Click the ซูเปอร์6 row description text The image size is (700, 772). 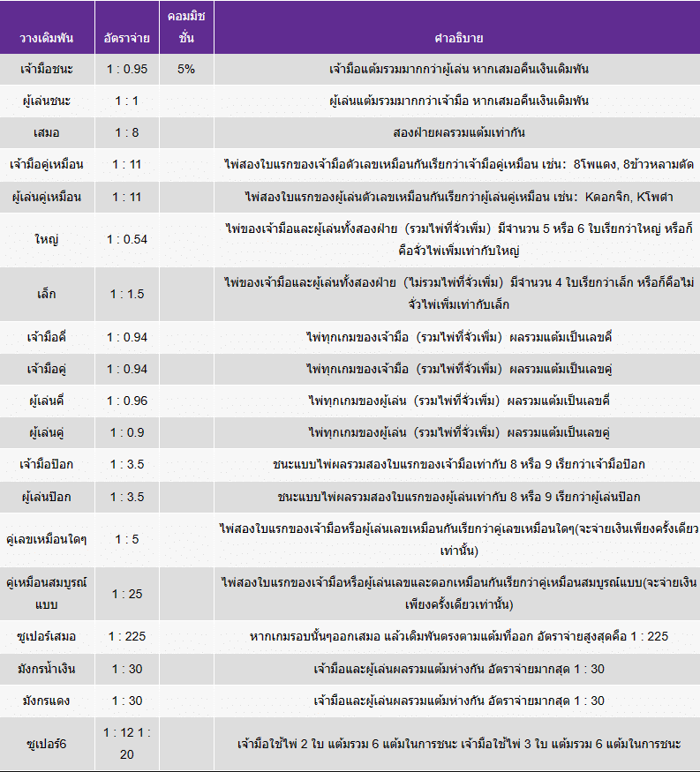[x=458, y=744]
